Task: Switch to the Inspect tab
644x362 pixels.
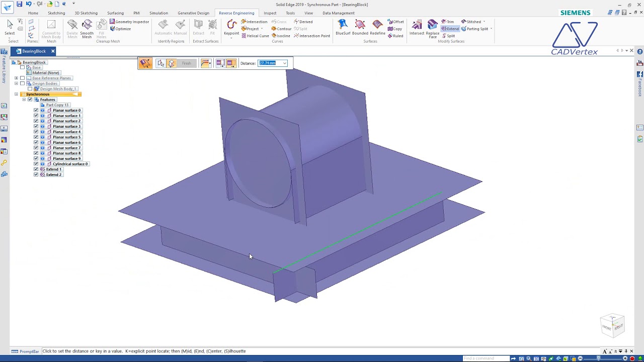Action: click(270, 13)
